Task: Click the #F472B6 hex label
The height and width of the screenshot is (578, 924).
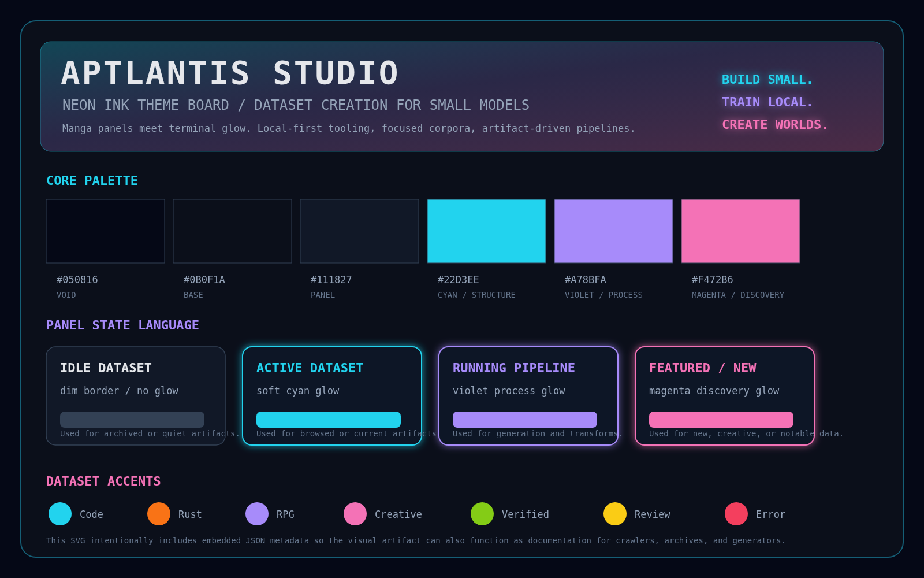Action: click(713, 280)
